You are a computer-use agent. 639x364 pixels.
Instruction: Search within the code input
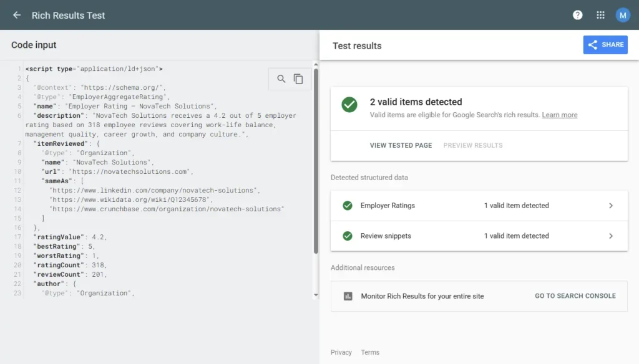[281, 79]
